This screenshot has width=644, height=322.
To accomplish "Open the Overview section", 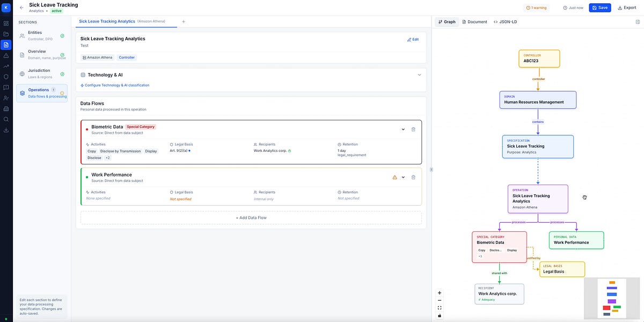I will tap(42, 55).
